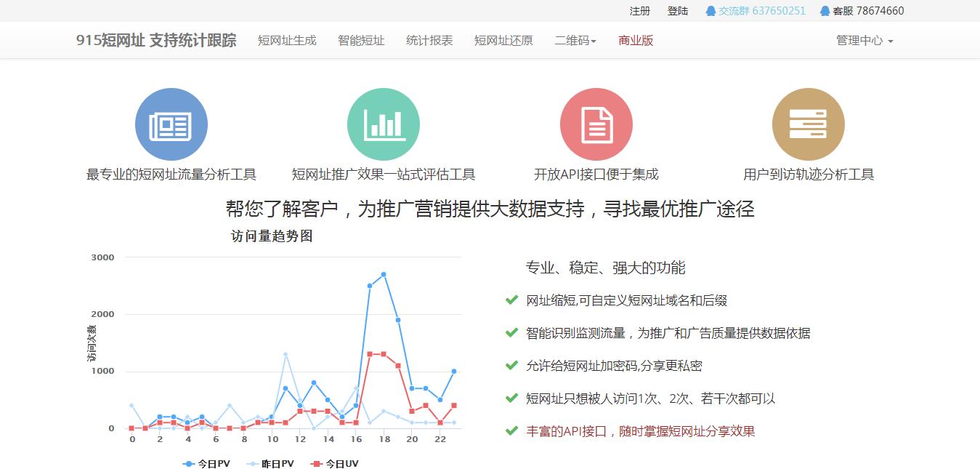The height and width of the screenshot is (469, 980).
Task: Click the 客服 support icon in header
Action: click(x=825, y=11)
